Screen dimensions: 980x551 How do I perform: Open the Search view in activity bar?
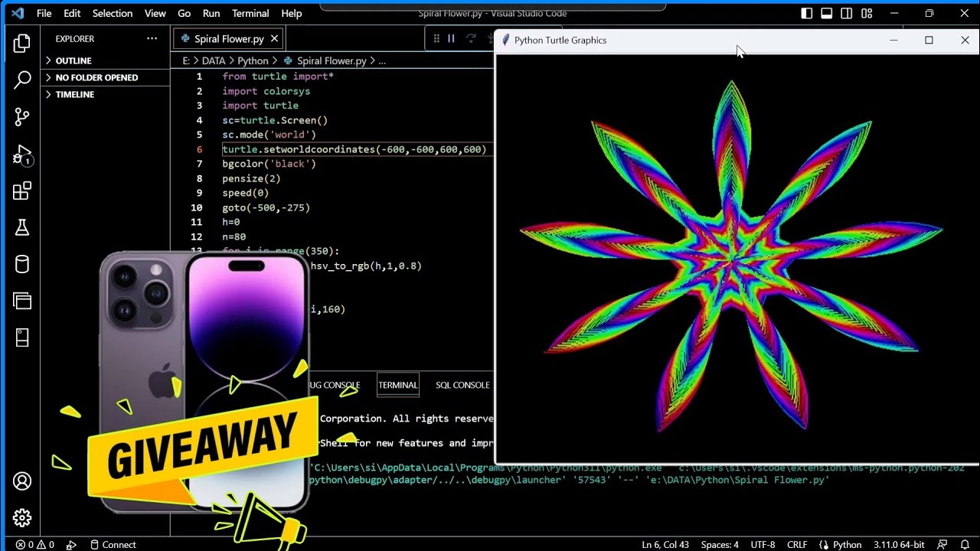pyautogui.click(x=21, y=80)
